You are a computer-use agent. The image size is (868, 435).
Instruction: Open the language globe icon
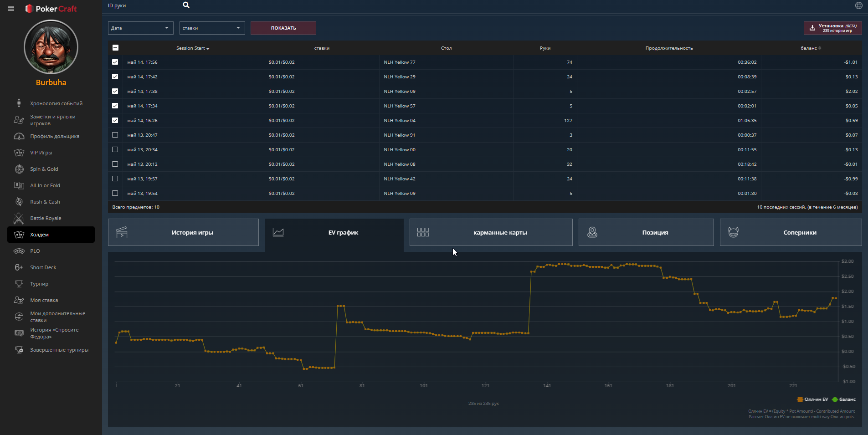coord(859,5)
